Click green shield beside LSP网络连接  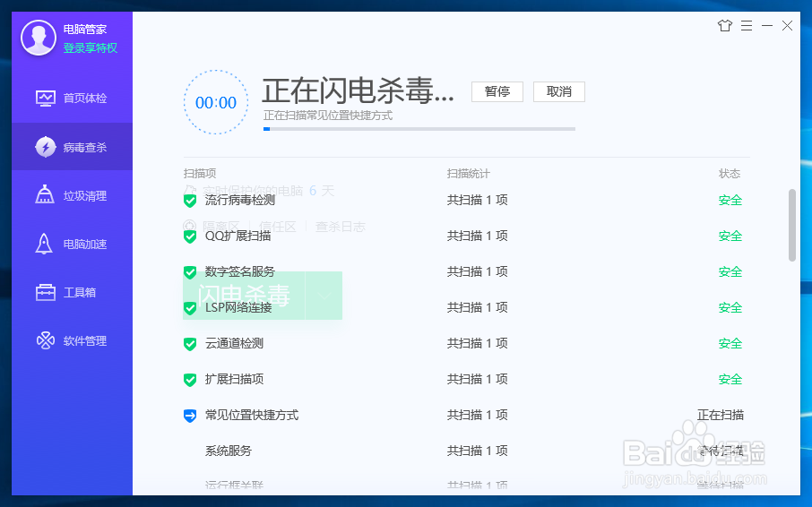click(190, 308)
